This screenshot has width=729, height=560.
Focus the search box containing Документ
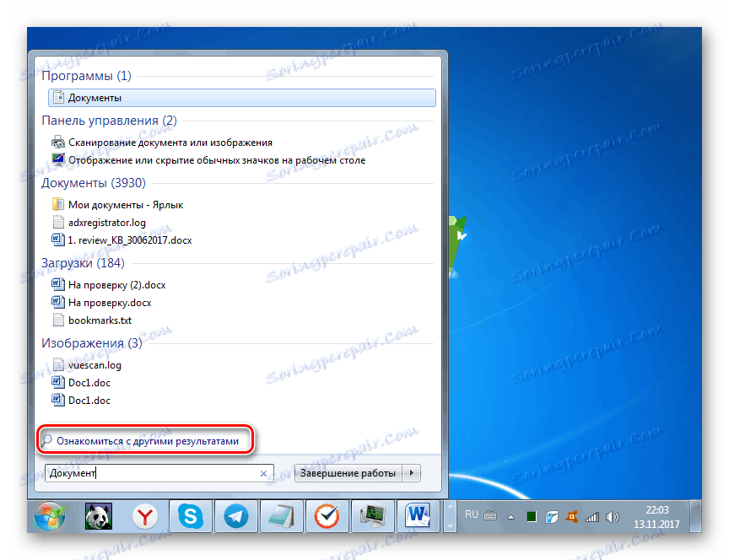click(159, 473)
